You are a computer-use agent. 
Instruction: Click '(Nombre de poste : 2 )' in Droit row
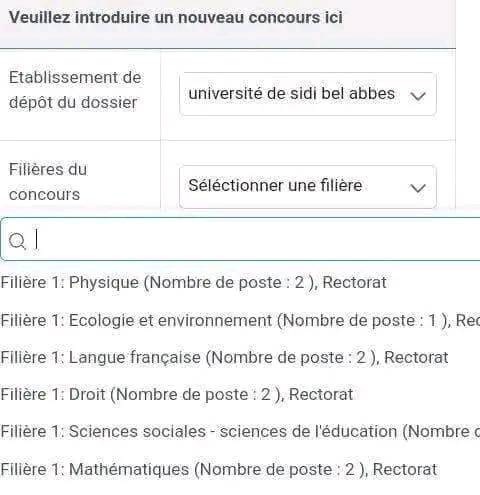[x=197, y=395]
